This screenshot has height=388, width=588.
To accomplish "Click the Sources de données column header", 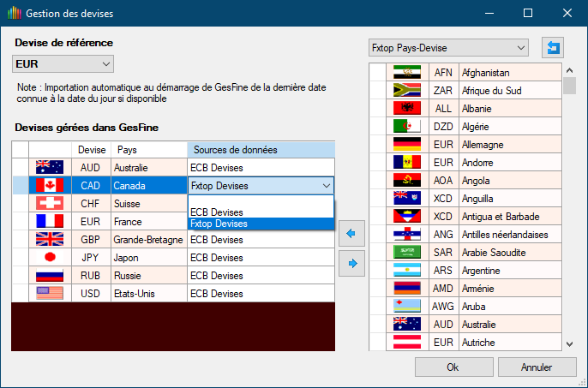I will [260, 150].
